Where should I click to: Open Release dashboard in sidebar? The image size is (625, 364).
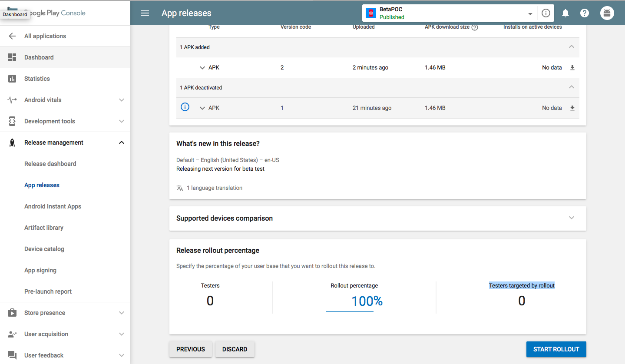click(50, 164)
